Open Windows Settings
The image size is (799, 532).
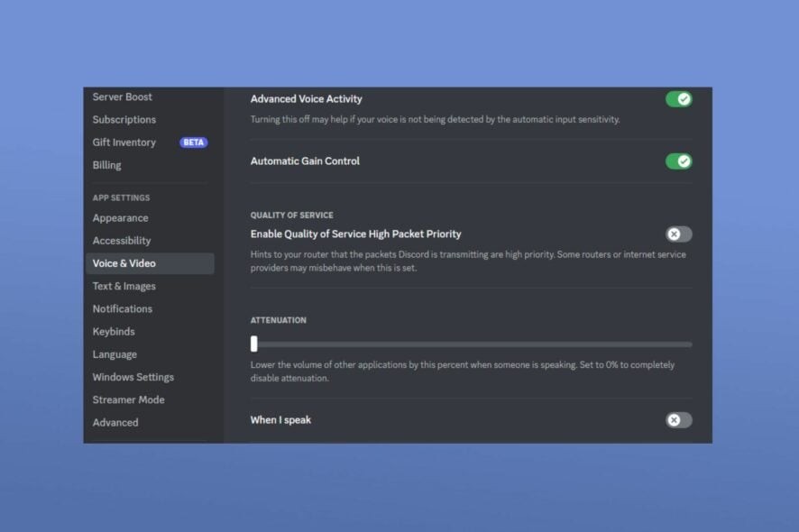click(x=133, y=376)
